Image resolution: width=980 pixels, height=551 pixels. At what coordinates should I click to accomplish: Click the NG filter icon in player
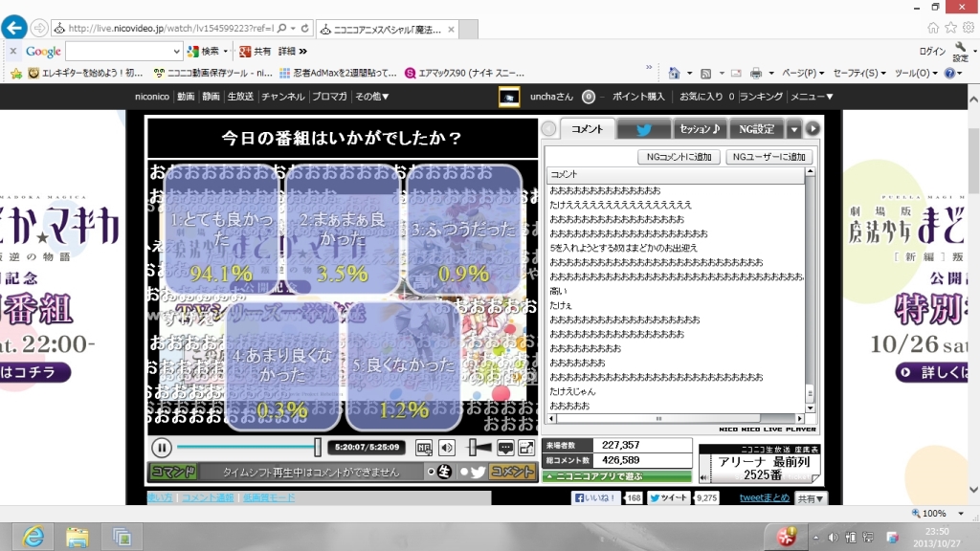pos(424,448)
